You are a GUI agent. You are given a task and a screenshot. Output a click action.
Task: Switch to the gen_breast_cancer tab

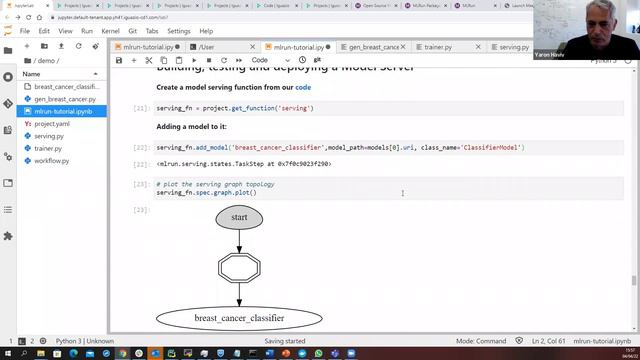click(373, 47)
